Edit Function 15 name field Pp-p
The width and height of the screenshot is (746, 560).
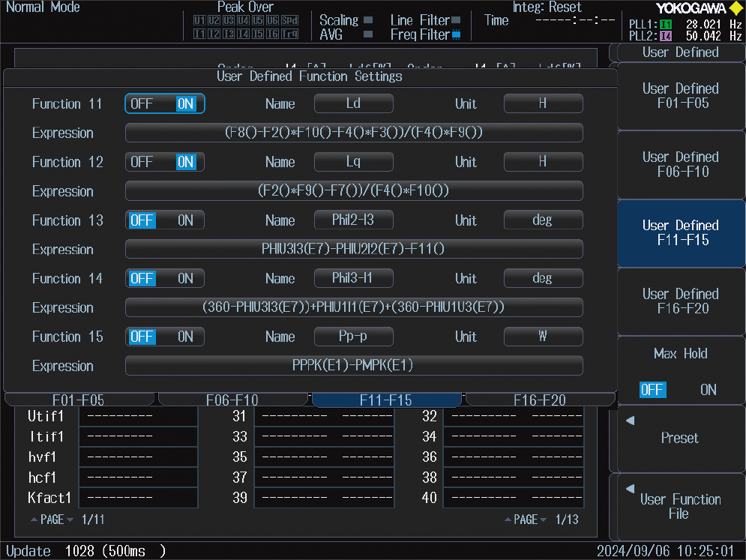[353, 337]
